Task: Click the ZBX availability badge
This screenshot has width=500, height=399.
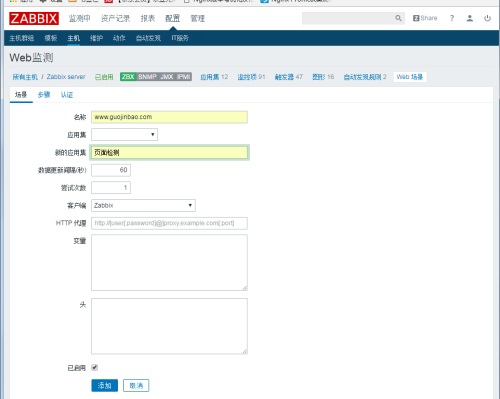Action: [x=128, y=77]
